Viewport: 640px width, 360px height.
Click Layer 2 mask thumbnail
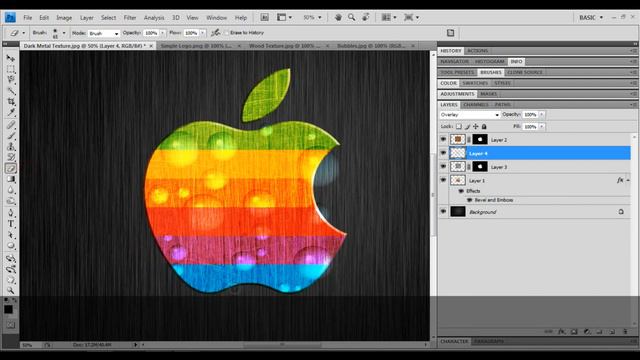click(x=480, y=140)
